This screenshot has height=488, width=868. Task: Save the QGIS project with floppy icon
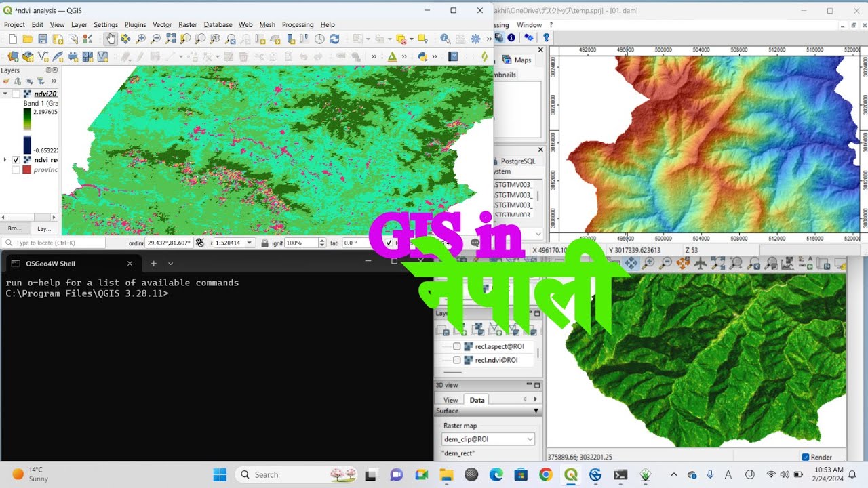(43, 39)
